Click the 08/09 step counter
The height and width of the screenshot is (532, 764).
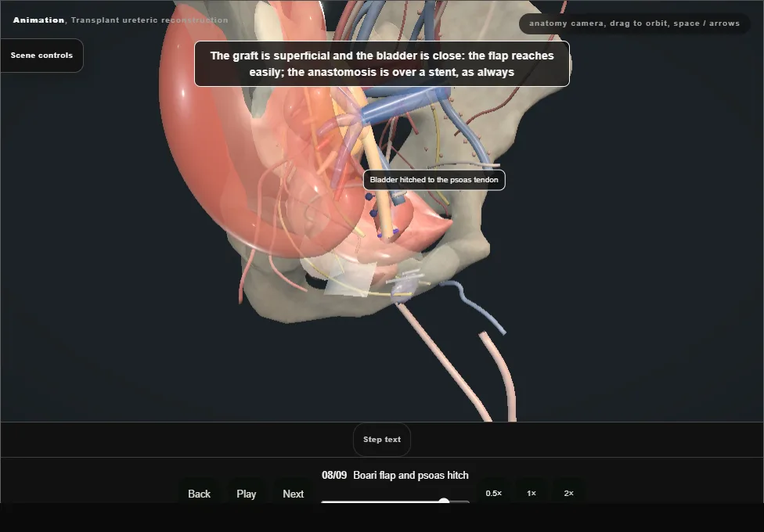pyautogui.click(x=334, y=475)
